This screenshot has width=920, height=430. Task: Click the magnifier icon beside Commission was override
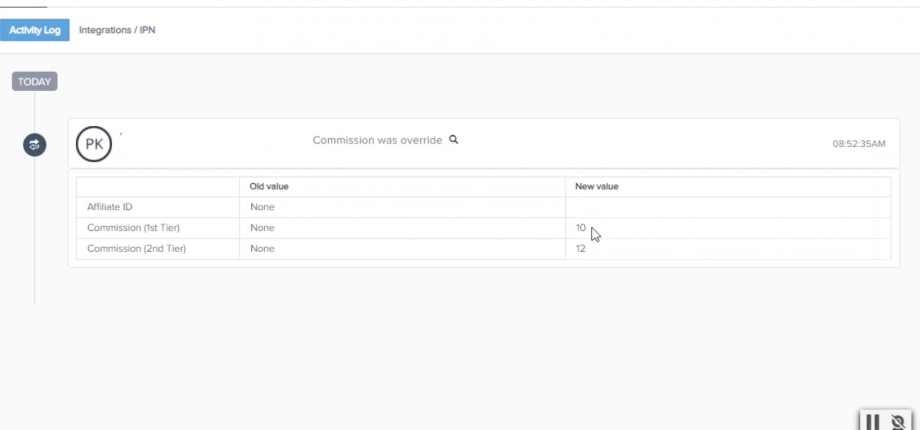click(x=454, y=140)
